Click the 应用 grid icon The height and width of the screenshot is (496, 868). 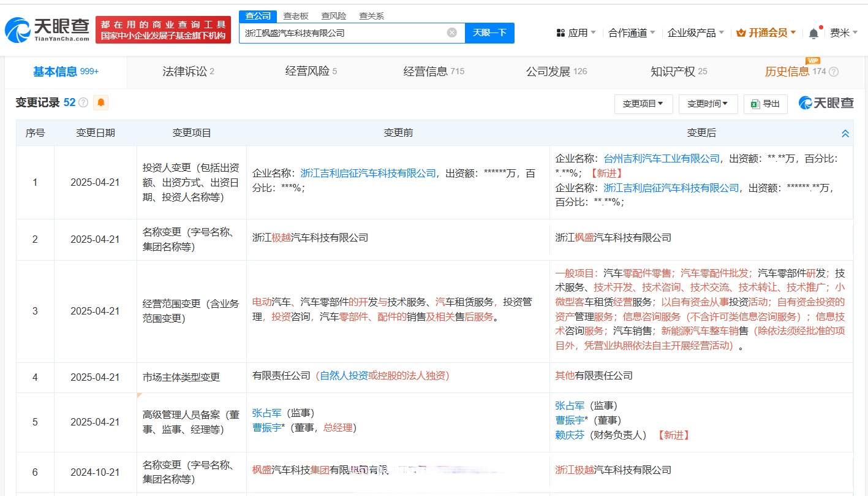561,32
